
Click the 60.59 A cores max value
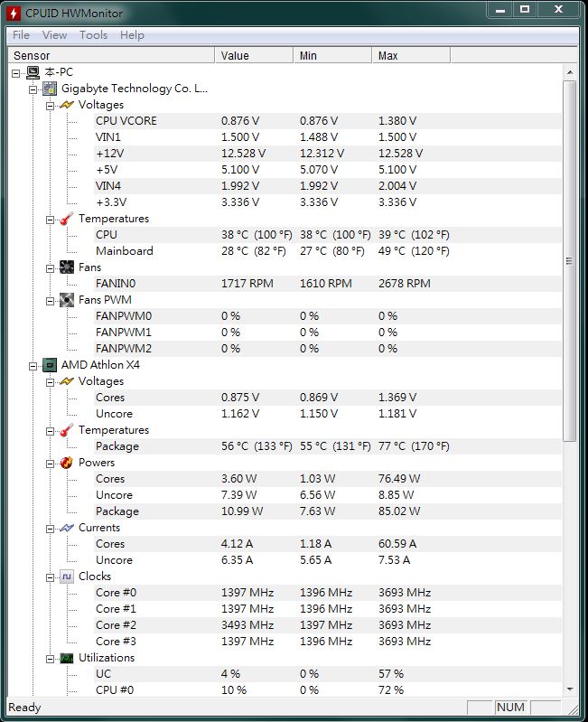click(397, 544)
